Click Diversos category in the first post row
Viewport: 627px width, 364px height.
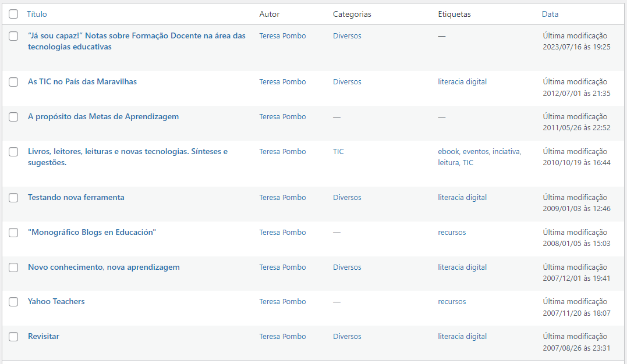point(347,35)
